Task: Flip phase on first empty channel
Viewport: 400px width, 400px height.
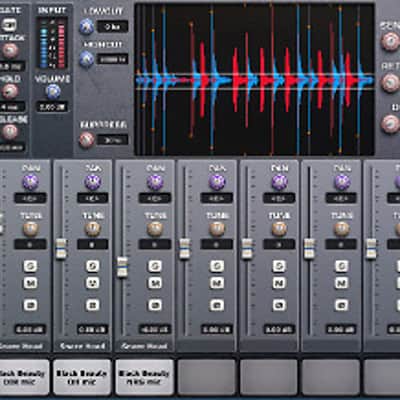Action: 217,305
